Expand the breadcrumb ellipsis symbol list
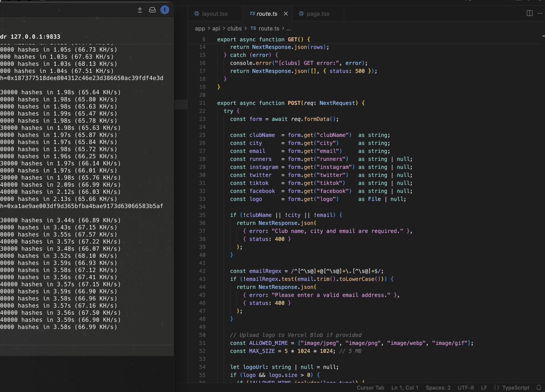The height and width of the screenshot is (392, 545). [289, 28]
